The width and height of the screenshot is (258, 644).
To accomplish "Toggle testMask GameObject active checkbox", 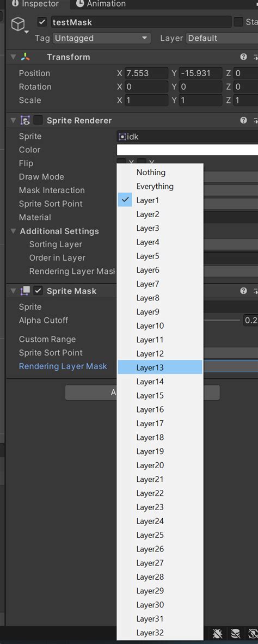I will pos(42,22).
